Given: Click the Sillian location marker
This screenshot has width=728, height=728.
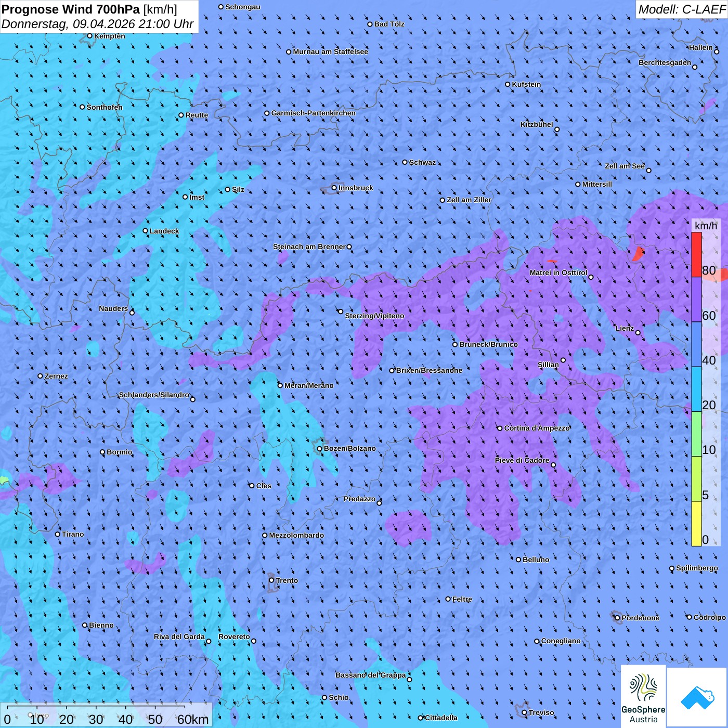Looking at the screenshot, I should [563, 360].
